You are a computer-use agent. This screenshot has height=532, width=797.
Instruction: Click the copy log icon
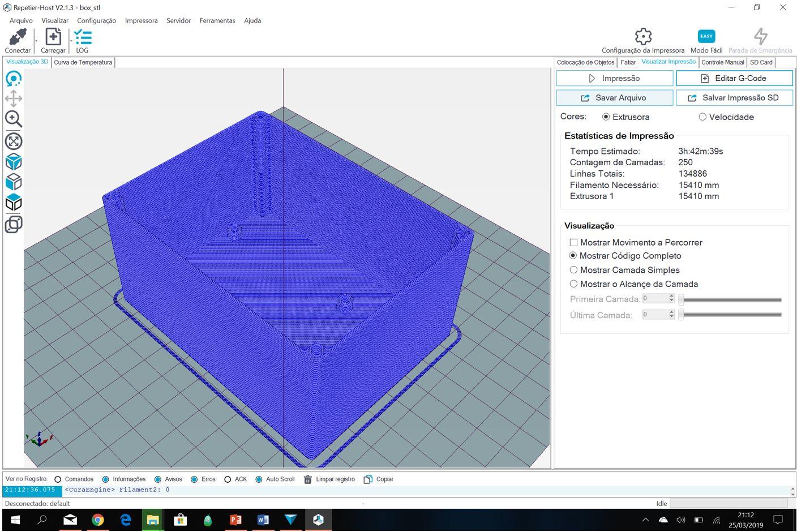pyautogui.click(x=368, y=479)
